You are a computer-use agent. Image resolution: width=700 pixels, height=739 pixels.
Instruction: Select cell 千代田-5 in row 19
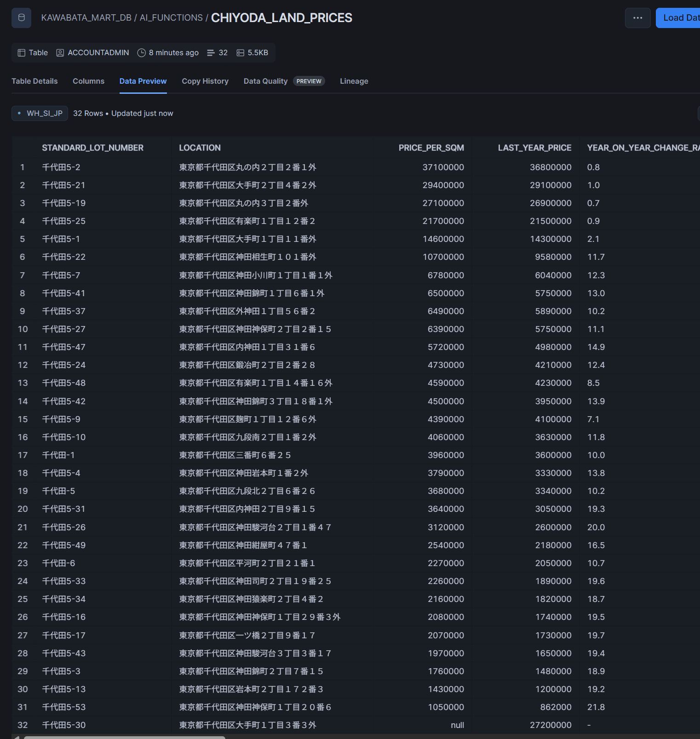58,491
